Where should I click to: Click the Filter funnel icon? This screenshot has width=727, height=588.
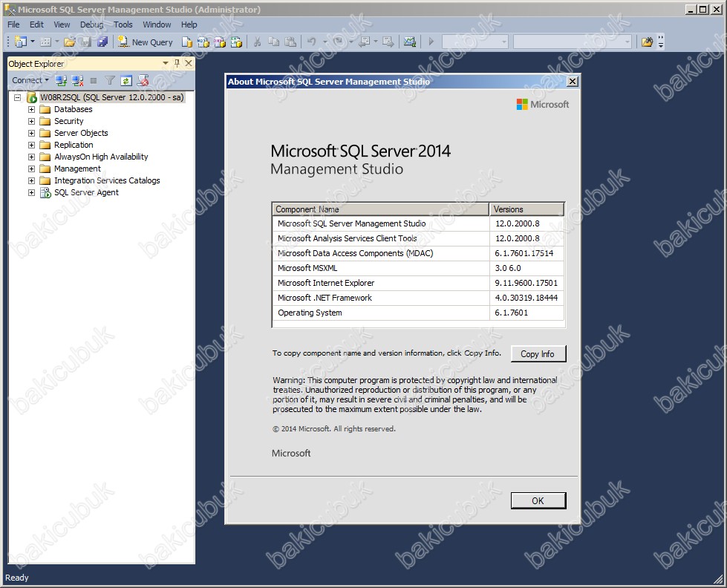[x=110, y=81]
